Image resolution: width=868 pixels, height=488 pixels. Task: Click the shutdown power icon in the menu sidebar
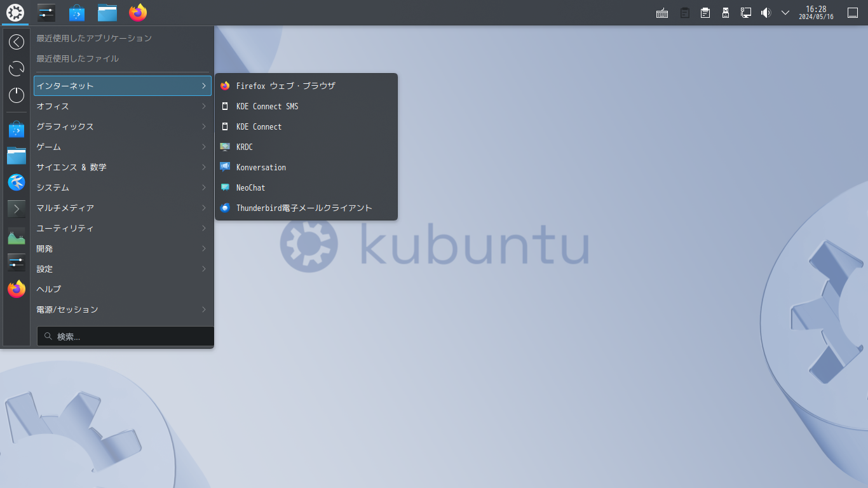(17, 95)
